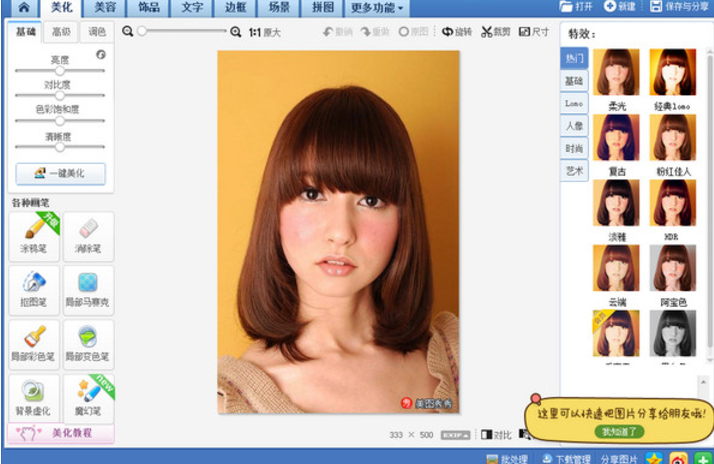Click the 1:1 原大 actual size button
The image size is (714, 464).
(x=265, y=32)
